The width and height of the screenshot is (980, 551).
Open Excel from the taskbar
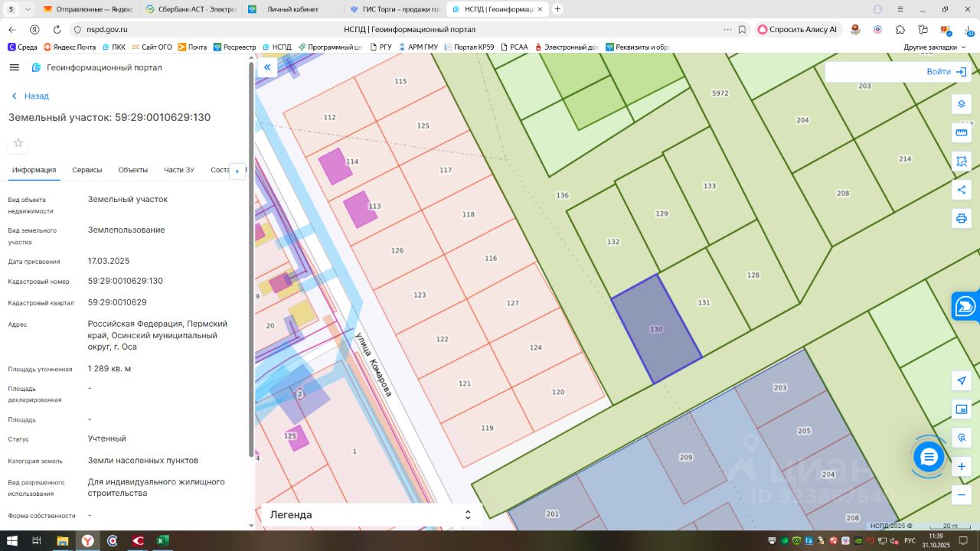[162, 540]
